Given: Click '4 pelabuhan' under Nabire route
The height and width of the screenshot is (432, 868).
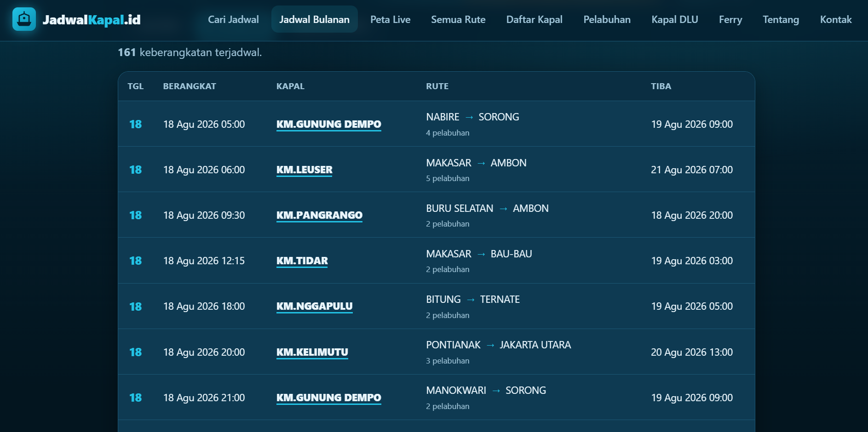Looking at the screenshot, I should click(x=448, y=133).
